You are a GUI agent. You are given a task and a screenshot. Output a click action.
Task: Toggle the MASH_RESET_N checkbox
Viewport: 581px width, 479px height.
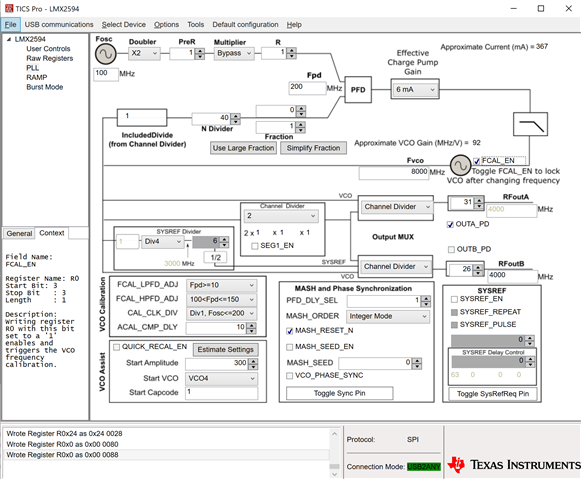pyautogui.click(x=290, y=331)
